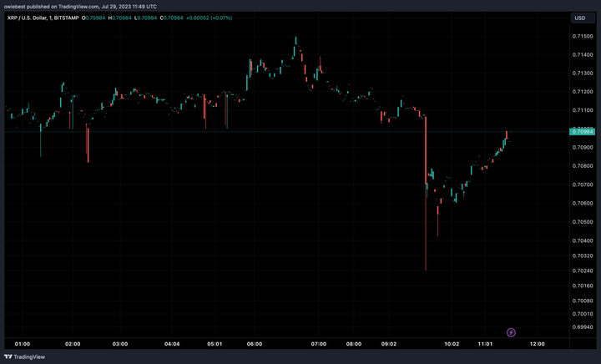
Task: Click the open value O0.70984 in legend
Action: (93, 18)
